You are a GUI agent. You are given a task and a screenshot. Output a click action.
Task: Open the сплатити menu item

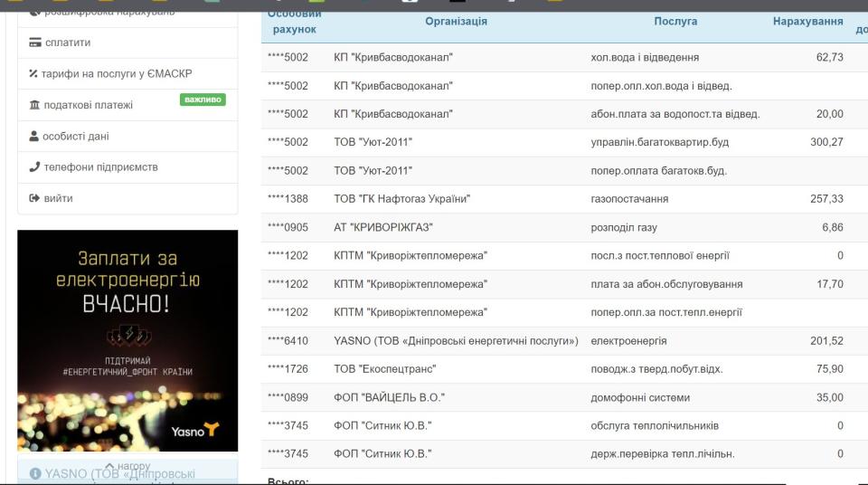(x=68, y=43)
